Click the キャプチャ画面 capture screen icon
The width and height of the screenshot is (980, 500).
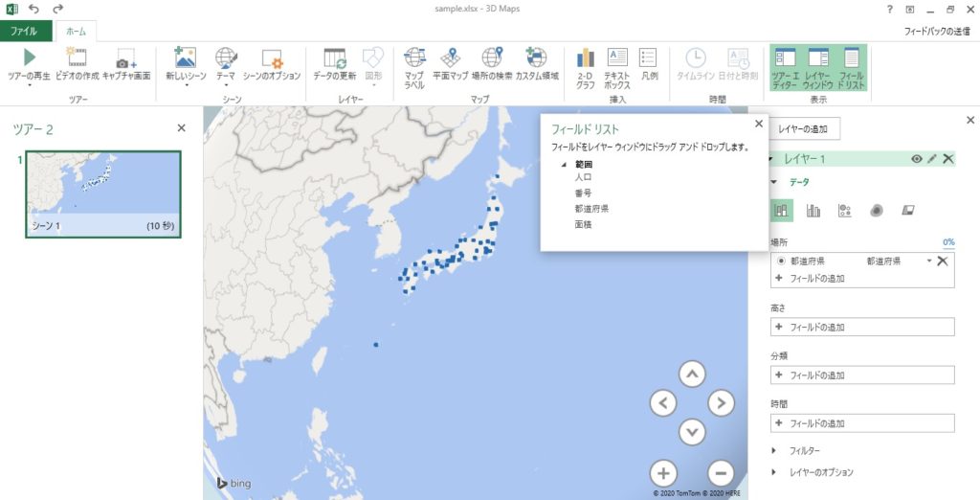click(126, 57)
